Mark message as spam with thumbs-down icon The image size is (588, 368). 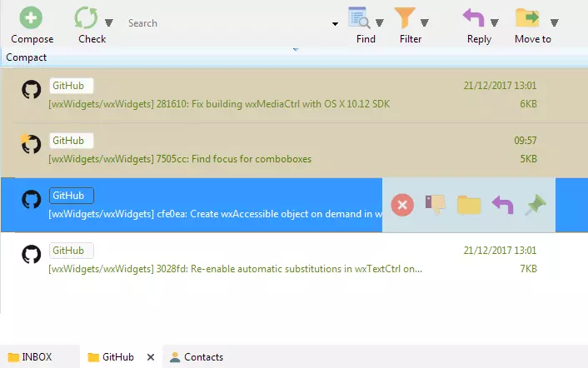(x=436, y=205)
